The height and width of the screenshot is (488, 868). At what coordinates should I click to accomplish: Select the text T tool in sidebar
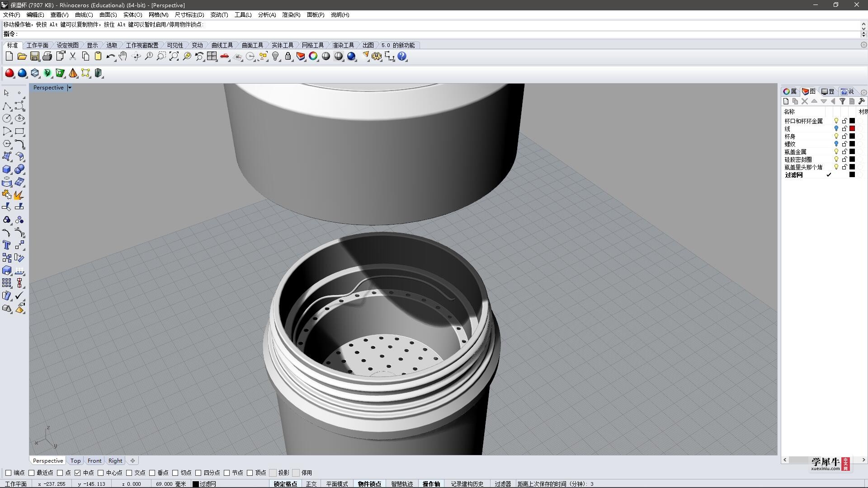pyautogui.click(x=7, y=245)
